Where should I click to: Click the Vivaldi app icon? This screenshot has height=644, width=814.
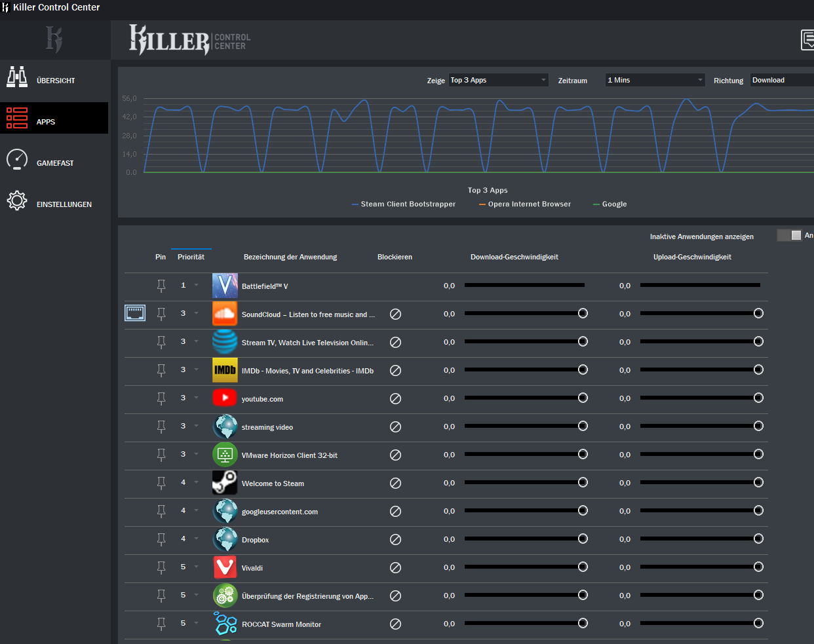225,567
